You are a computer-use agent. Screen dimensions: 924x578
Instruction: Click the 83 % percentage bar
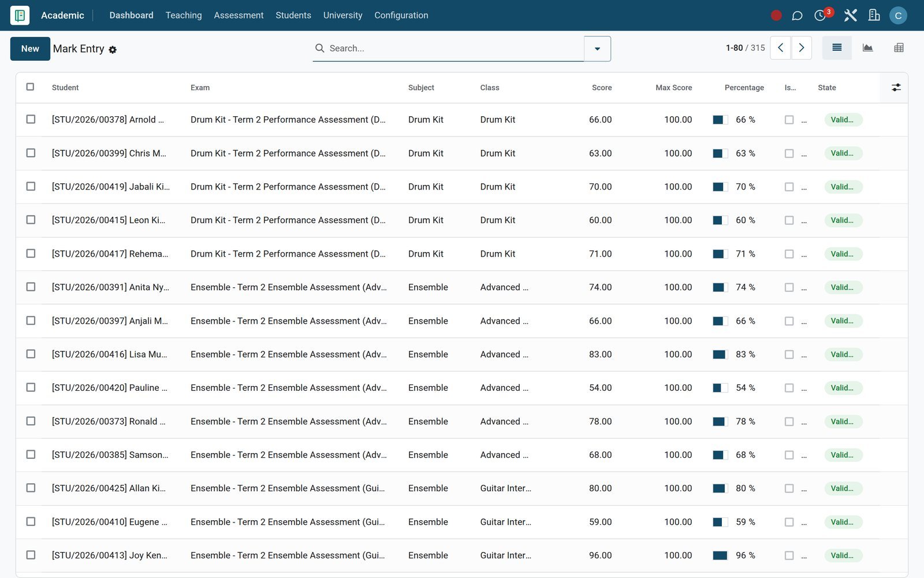point(720,354)
